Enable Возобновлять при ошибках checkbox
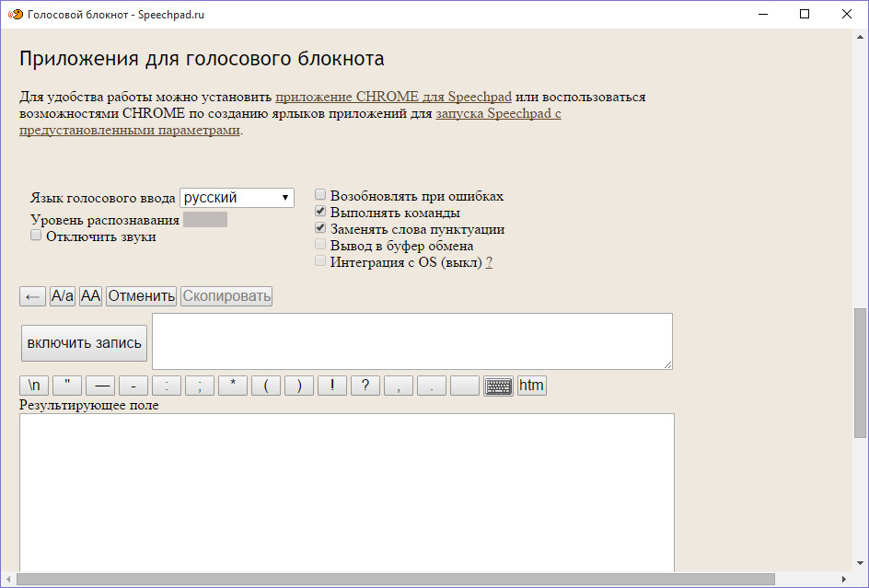This screenshot has height=588, width=869. (320, 194)
